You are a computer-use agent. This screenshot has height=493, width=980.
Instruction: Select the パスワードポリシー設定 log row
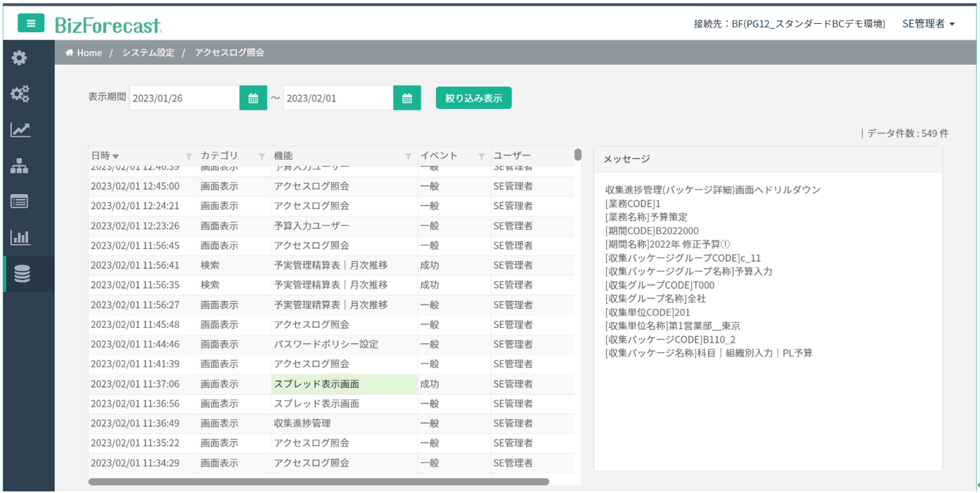click(x=326, y=345)
